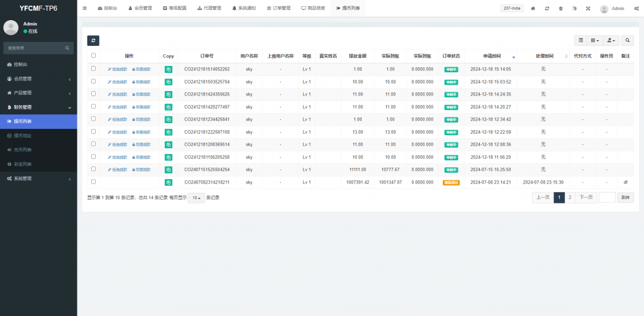Toggle the sidebar hamburger menu icon
644x316 pixels.
coord(85,9)
